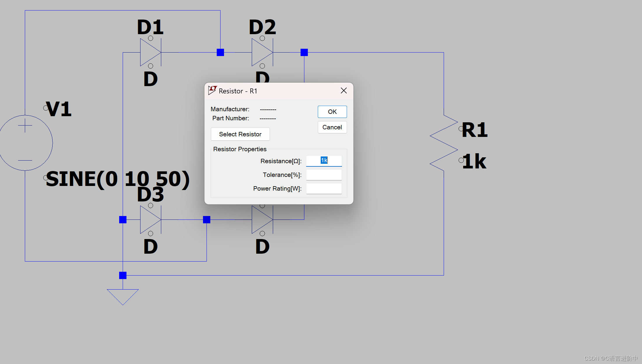Click the R1 resistor symbol
This screenshot has height=364, width=642.
click(x=444, y=143)
